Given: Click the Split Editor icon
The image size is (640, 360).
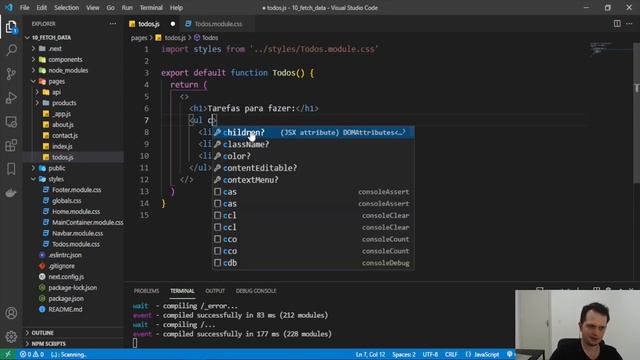Looking at the screenshot, I should click(x=617, y=24).
